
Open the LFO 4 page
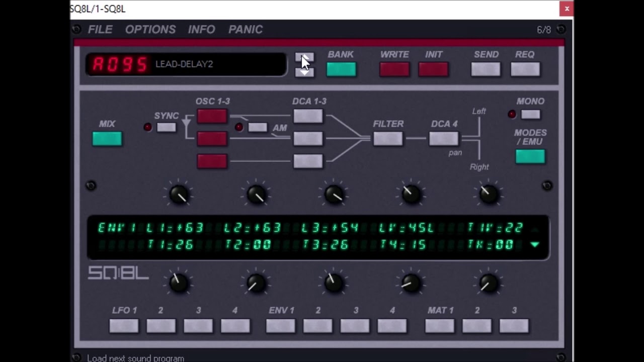point(235,326)
